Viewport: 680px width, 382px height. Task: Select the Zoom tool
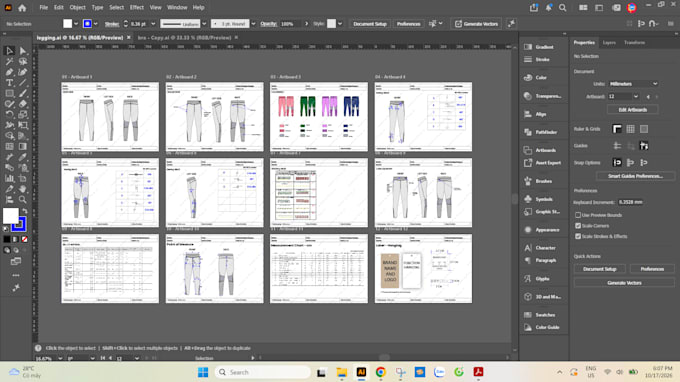point(23,199)
